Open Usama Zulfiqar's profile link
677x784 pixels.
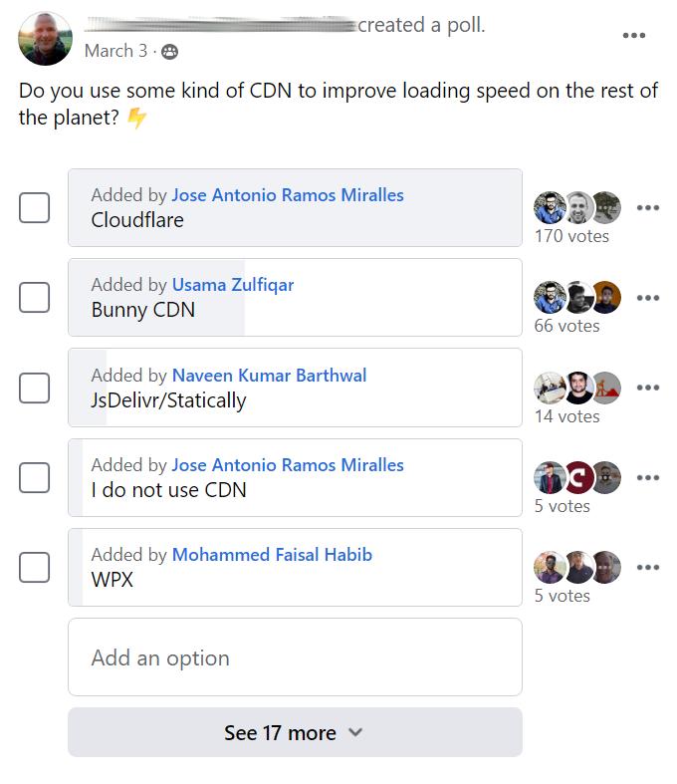(233, 285)
